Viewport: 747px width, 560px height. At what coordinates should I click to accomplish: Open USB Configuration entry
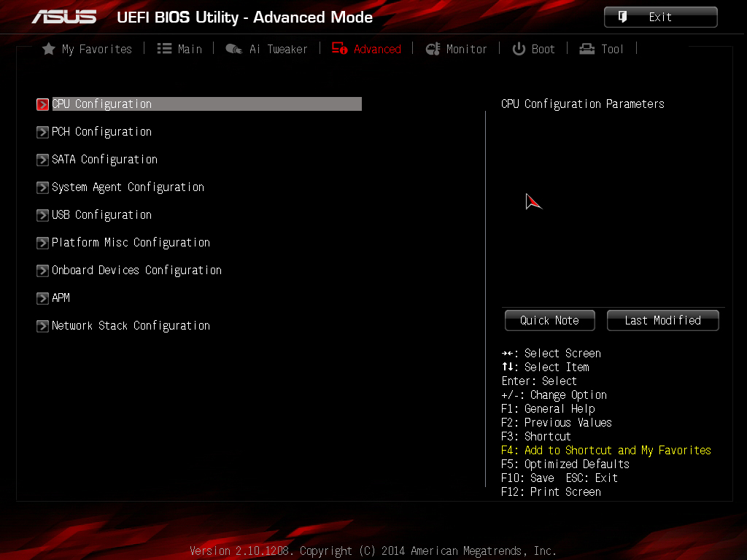click(x=101, y=215)
